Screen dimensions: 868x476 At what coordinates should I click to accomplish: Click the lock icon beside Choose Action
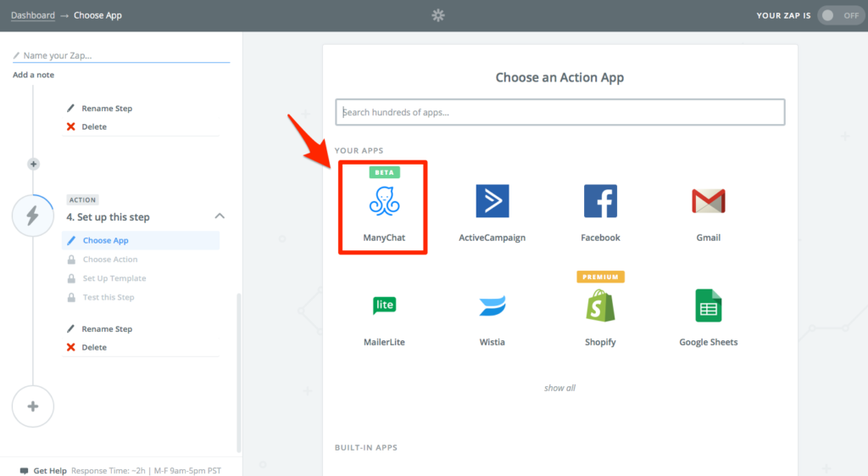(71, 260)
